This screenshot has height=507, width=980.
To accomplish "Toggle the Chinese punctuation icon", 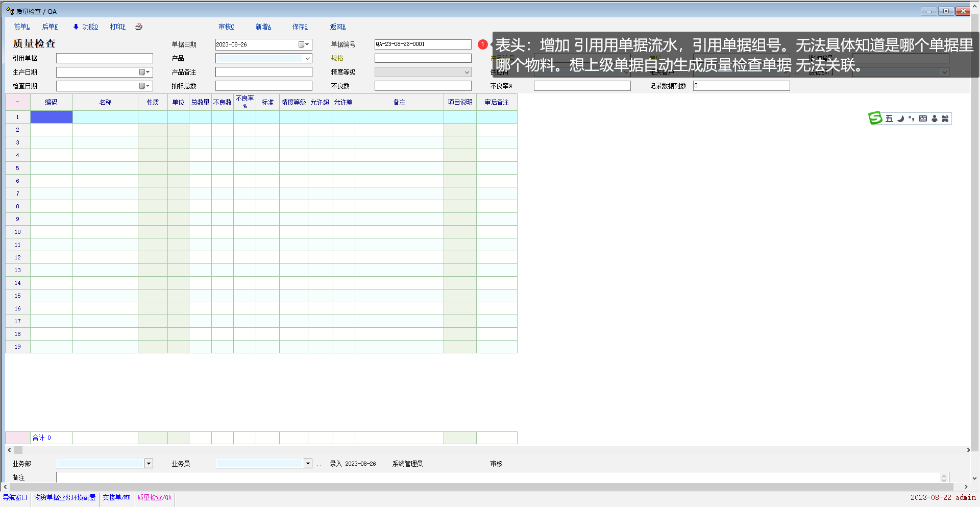I will pyautogui.click(x=911, y=118).
